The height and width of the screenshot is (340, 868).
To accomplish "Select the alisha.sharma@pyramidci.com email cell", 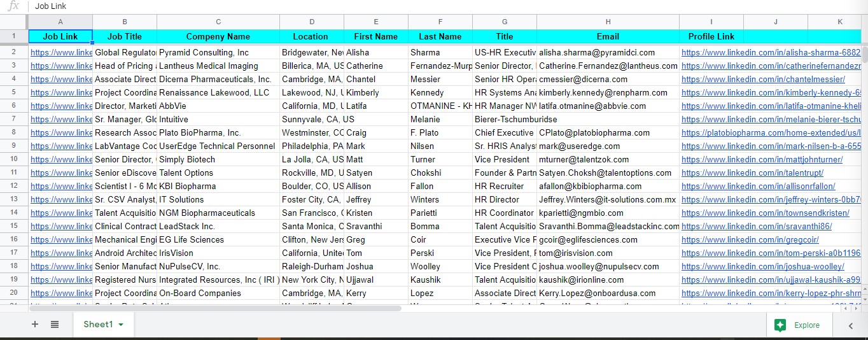I will coord(608,52).
